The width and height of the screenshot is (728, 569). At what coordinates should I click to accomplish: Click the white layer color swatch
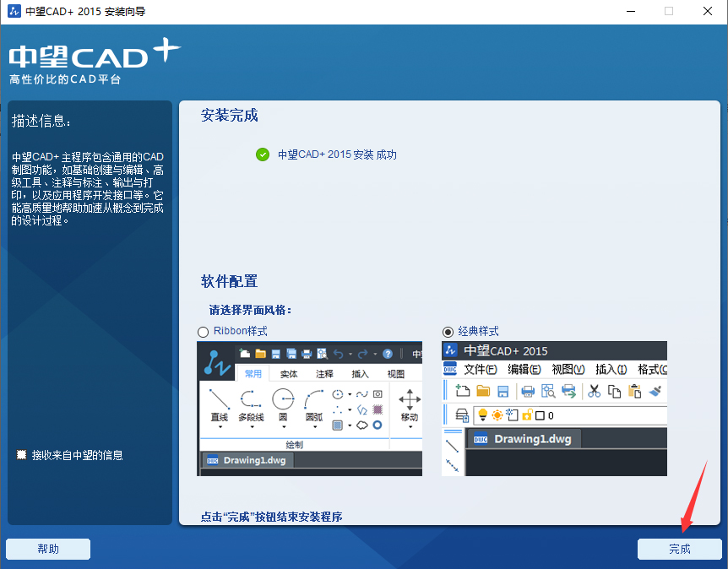point(539,415)
